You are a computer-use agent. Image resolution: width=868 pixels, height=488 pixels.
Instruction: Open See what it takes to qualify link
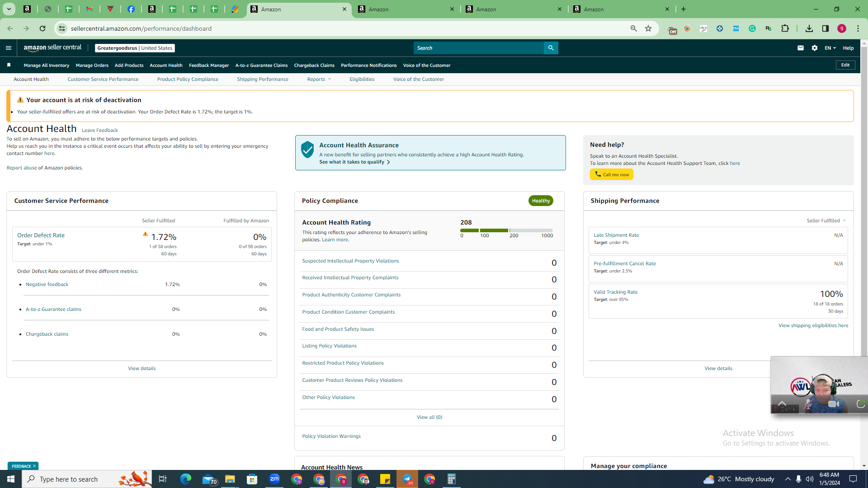click(354, 162)
